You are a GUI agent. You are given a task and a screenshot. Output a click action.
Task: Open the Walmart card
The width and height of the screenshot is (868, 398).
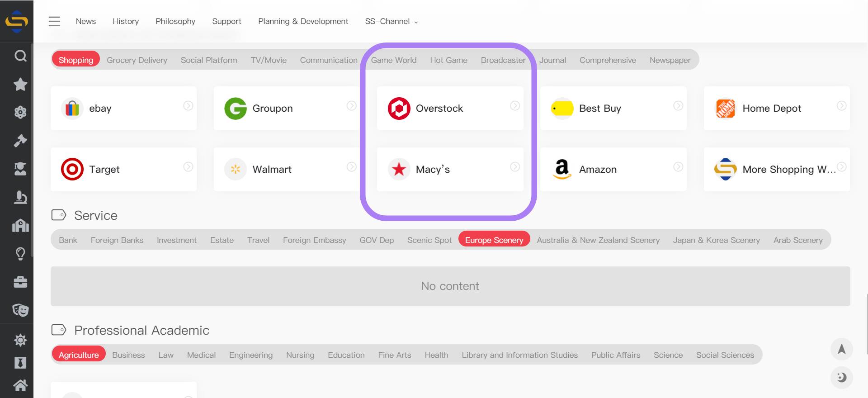point(287,169)
